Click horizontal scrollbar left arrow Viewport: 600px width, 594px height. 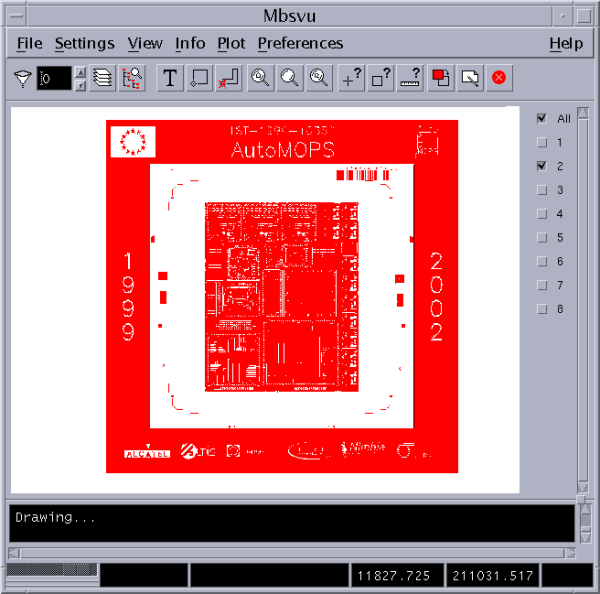[14, 553]
